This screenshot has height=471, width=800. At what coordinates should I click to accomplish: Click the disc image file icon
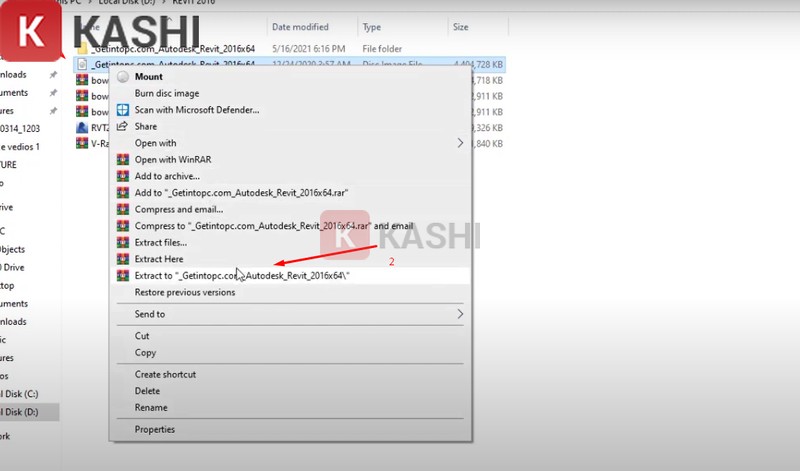point(82,64)
